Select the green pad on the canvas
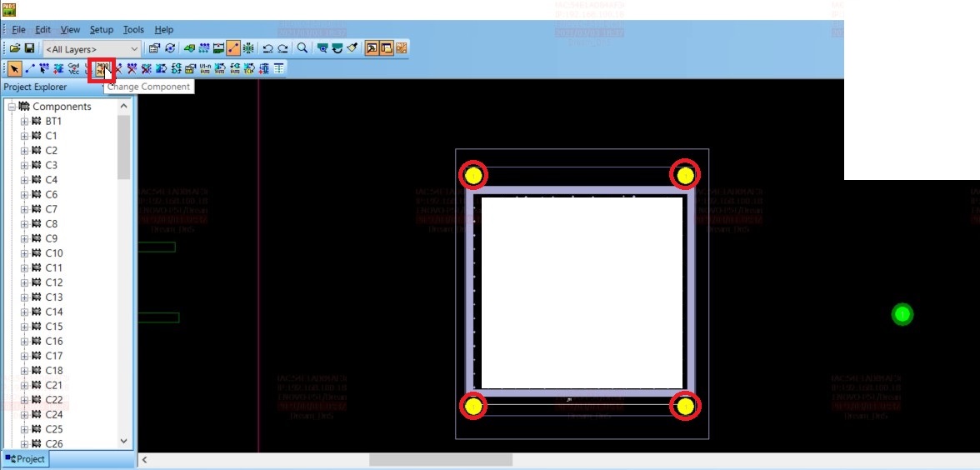Screen dimensions: 980x470 [x=902, y=314]
